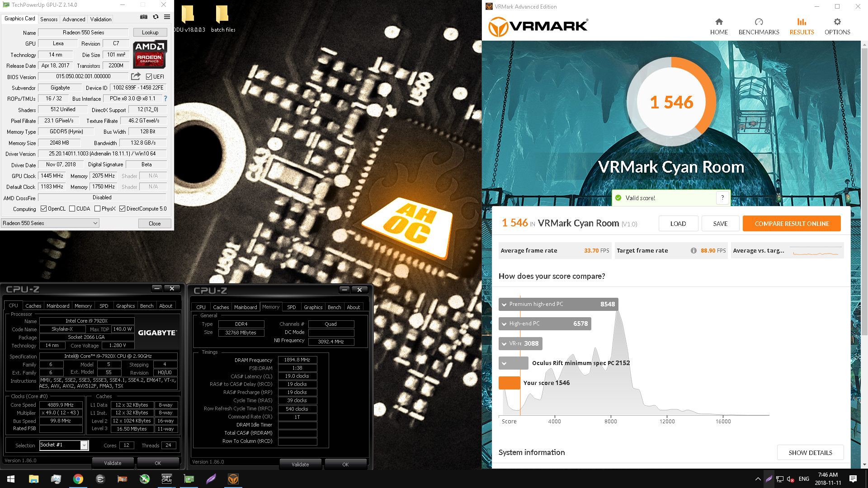Open VRMark Options gear
This screenshot has width=868, height=488.
(x=837, y=27)
